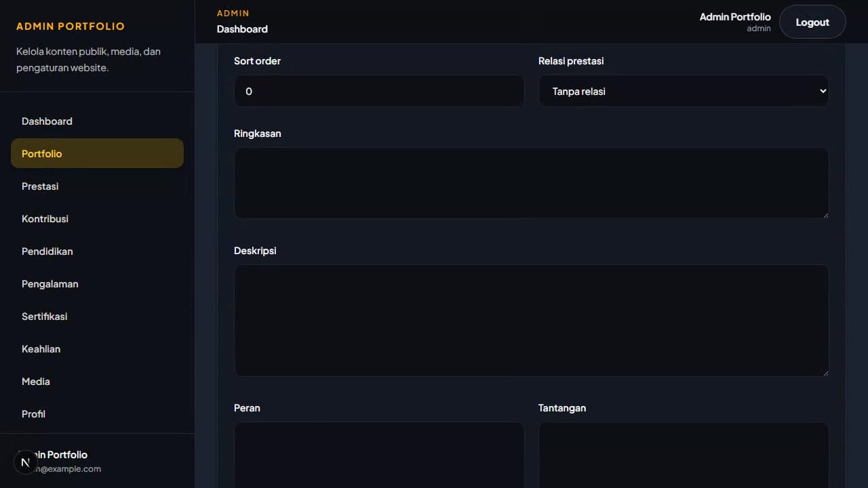Navigate to Pendidikan
This screenshot has width=868, height=488.
(x=97, y=251)
